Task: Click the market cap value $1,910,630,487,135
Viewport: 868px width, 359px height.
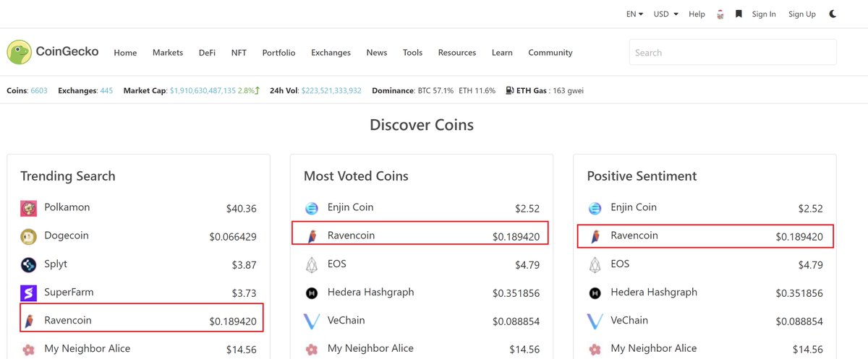Action: tap(203, 91)
